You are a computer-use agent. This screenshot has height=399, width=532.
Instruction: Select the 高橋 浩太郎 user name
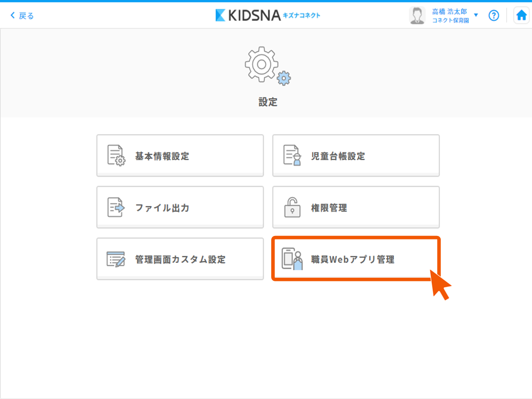[449, 11]
